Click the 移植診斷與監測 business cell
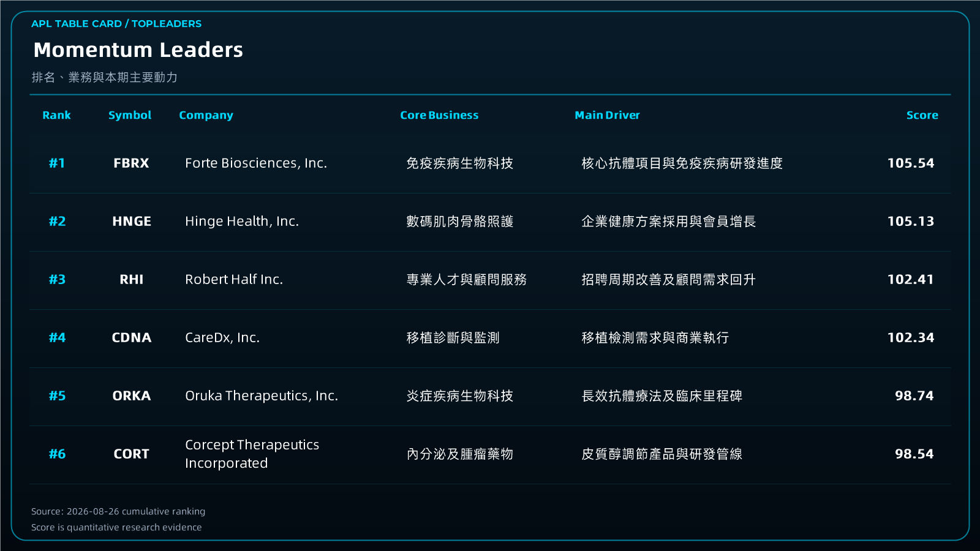The image size is (980, 551). (x=453, y=338)
